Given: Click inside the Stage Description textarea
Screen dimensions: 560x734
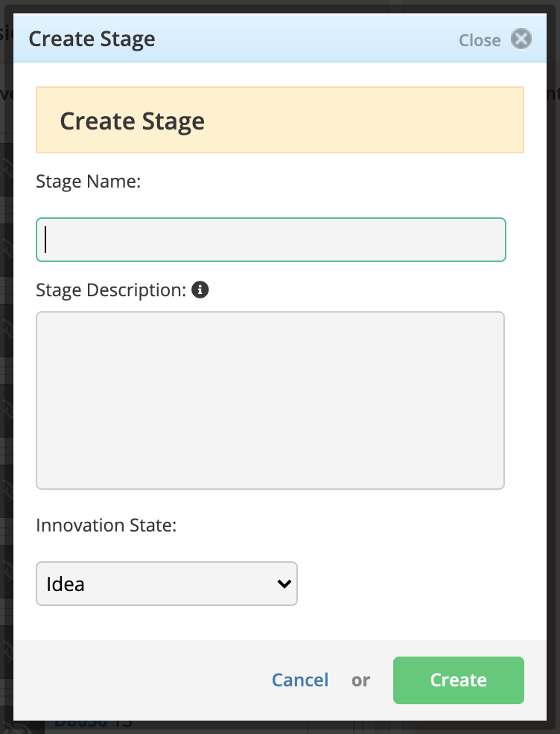Looking at the screenshot, I should pos(270,400).
